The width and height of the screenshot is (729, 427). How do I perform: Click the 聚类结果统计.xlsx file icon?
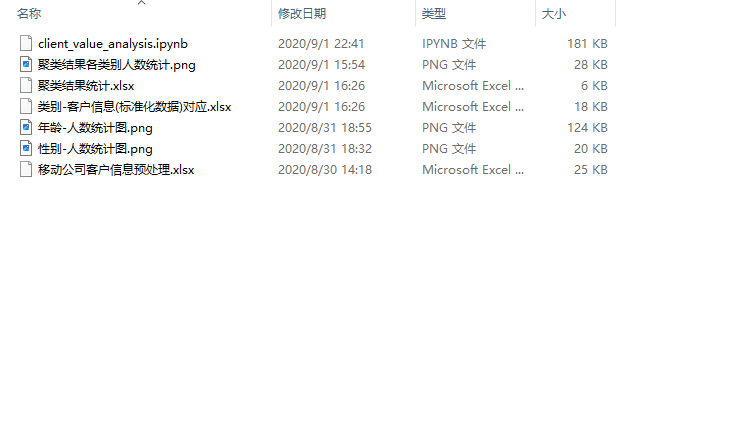pos(26,85)
